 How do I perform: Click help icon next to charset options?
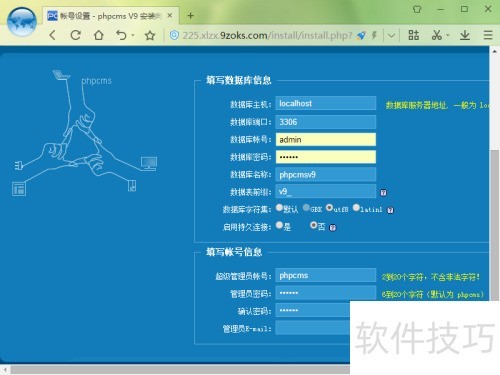click(390, 210)
